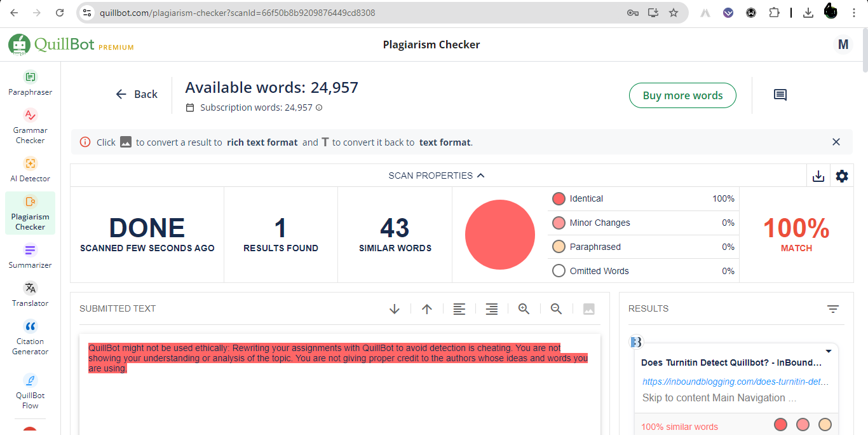Select Plagiarism Checker in the sidebar
This screenshot has height=435, width=868.
[30, 213]
